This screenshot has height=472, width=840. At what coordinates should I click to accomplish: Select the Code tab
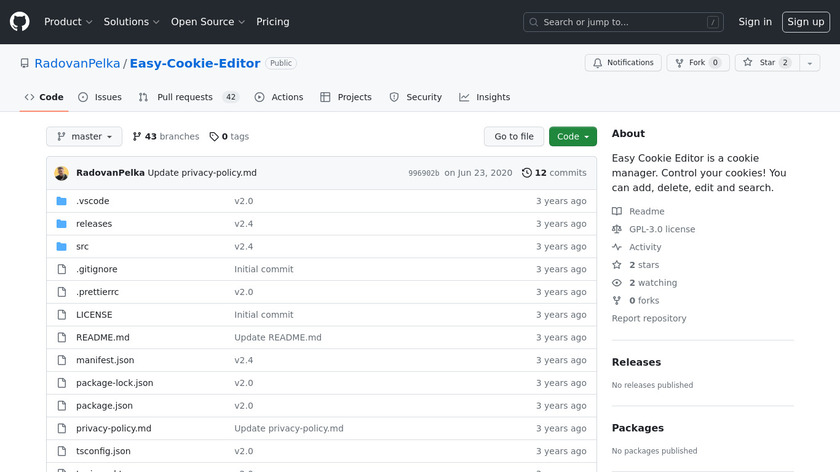pos(44,97)
